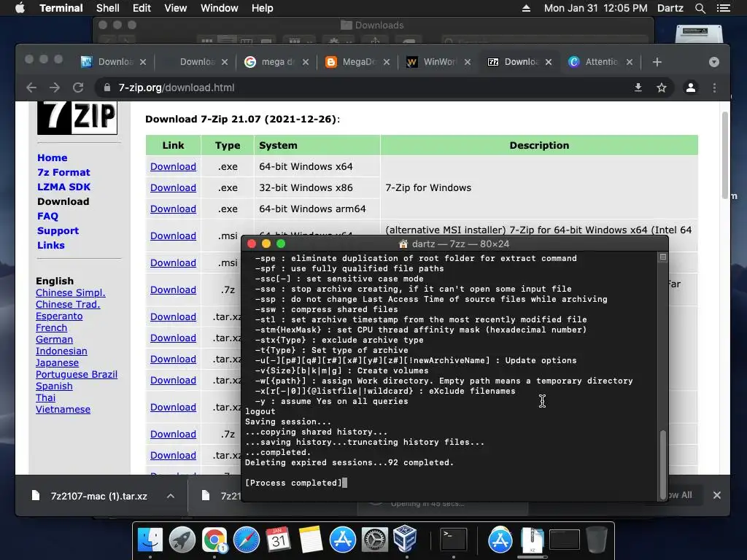The image size is (747, 560).
Task: Open FAQ link in sidebar
Action: (47, 216)
